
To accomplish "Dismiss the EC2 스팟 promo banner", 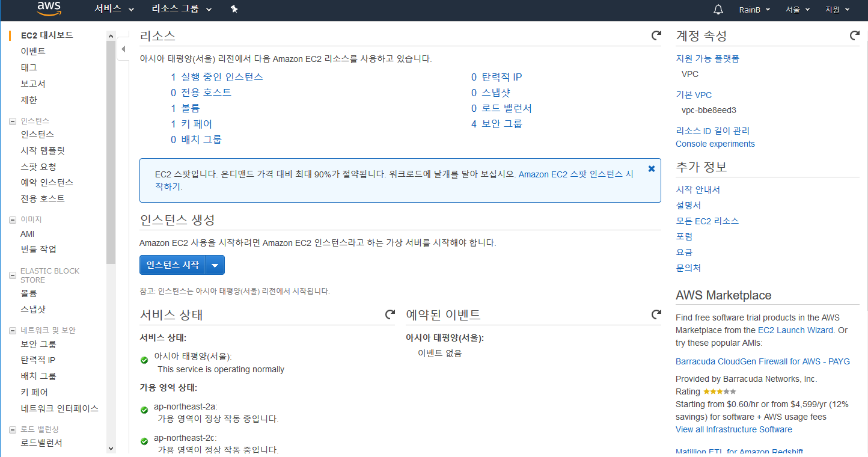I will point(651,168).
